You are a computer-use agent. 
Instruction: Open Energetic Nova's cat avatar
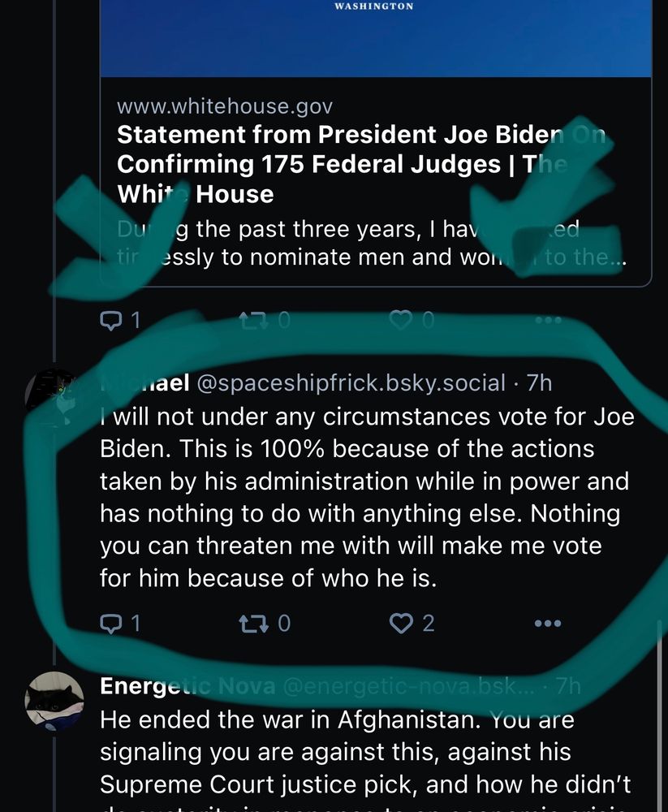coord(54,700)
